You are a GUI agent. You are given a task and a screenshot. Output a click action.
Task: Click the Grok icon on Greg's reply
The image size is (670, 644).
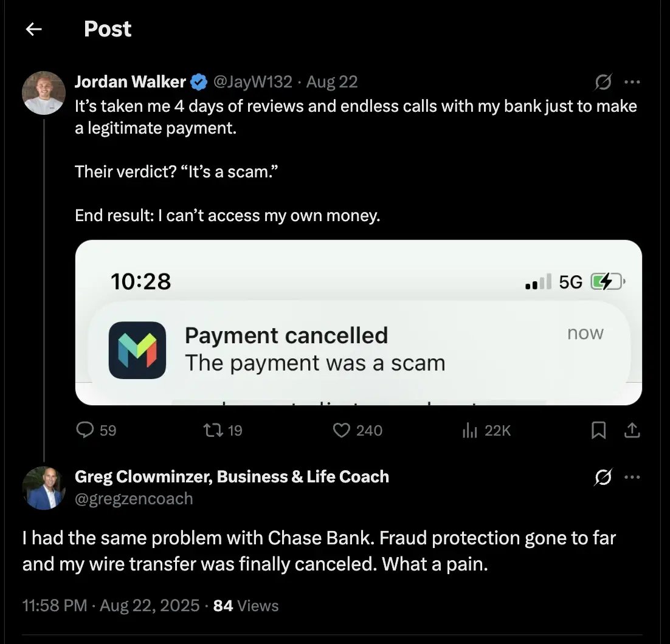pyautogui.click(x=603, y=478)
